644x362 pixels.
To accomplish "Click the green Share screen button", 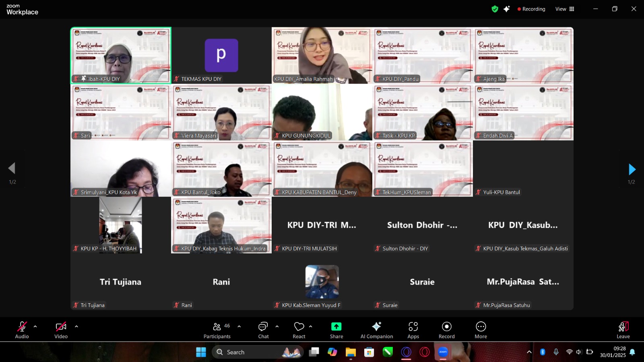I will point(336,330).
